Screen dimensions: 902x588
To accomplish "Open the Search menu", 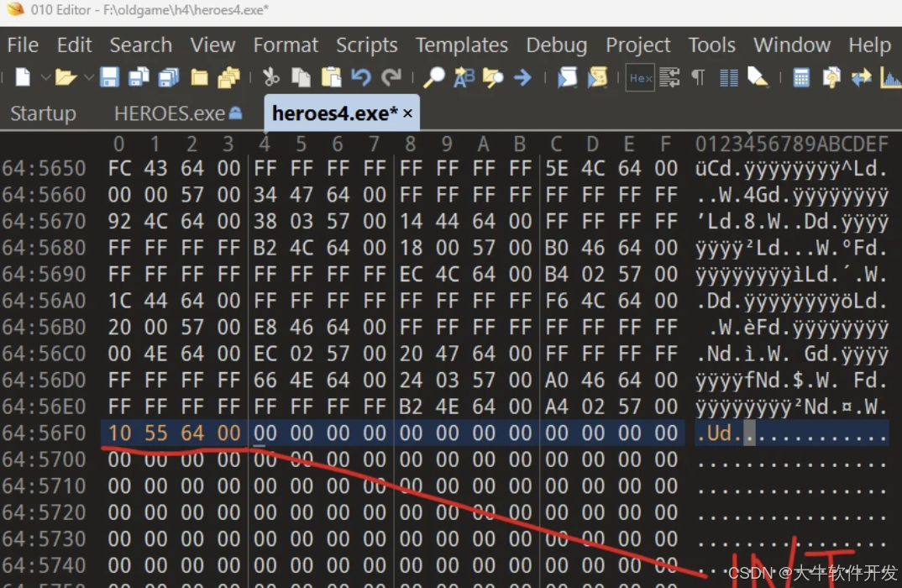I will (140, 45).
